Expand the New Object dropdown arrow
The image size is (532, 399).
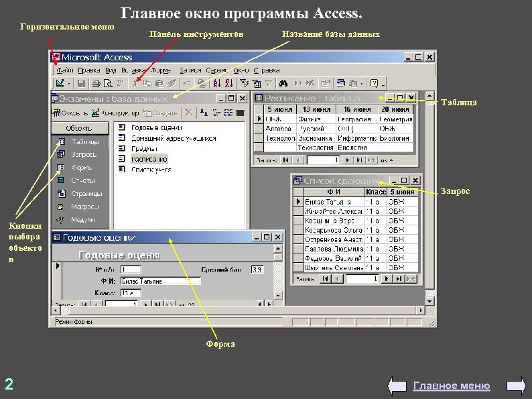(x=362, y=83)
